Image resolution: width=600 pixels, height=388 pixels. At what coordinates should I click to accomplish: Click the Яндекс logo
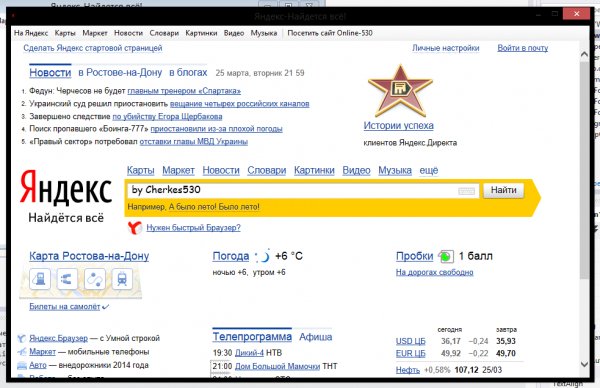pyautogui.click(x=66, y=187)
